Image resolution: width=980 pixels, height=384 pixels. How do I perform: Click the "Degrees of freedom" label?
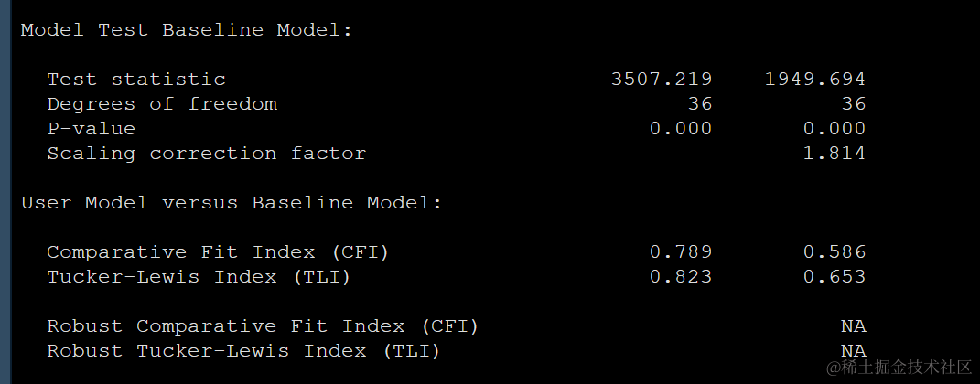tap(162, 103)
